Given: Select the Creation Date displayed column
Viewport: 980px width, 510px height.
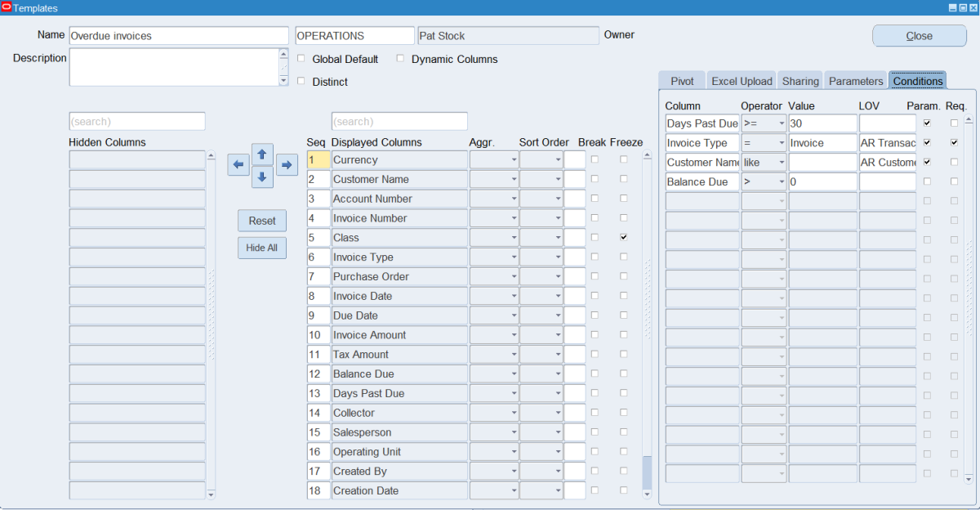Looking at the screenshot, I should (399, 491).
